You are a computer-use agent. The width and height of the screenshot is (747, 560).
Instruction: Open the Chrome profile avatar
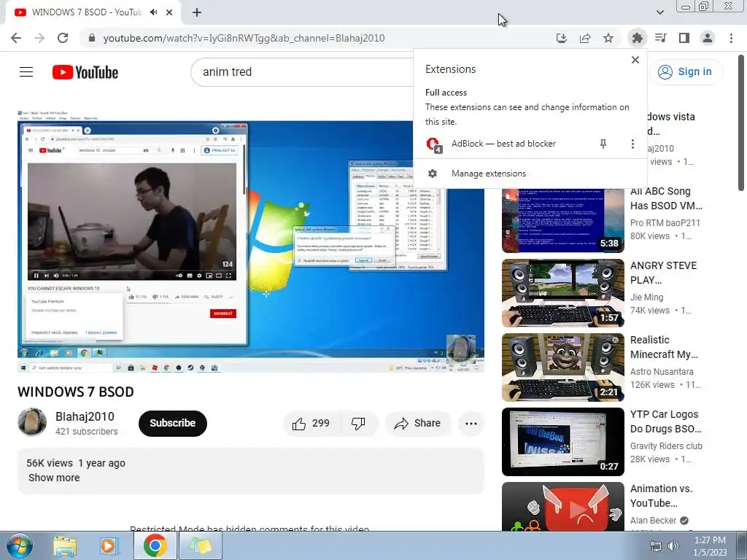(708, 38)
